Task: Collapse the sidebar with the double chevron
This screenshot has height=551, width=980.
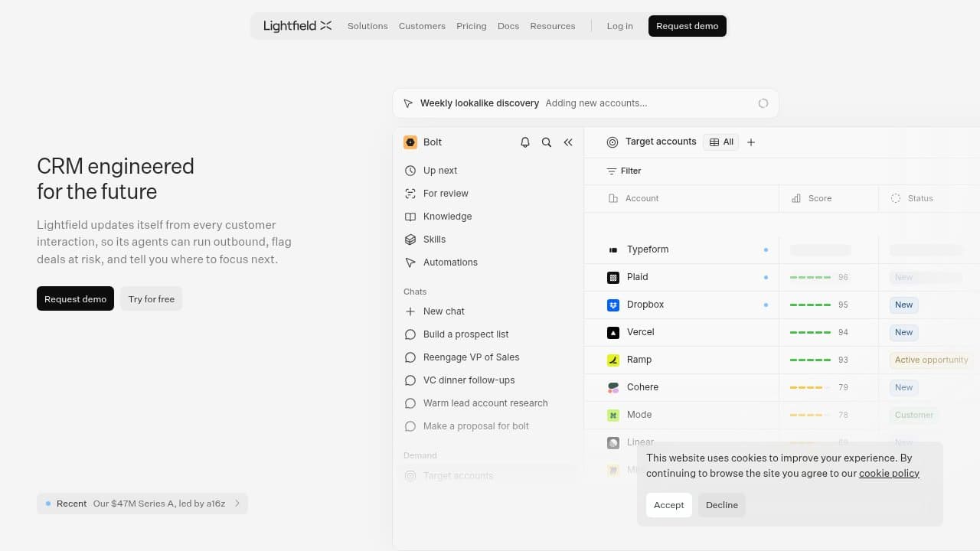Action: point(568,142)
